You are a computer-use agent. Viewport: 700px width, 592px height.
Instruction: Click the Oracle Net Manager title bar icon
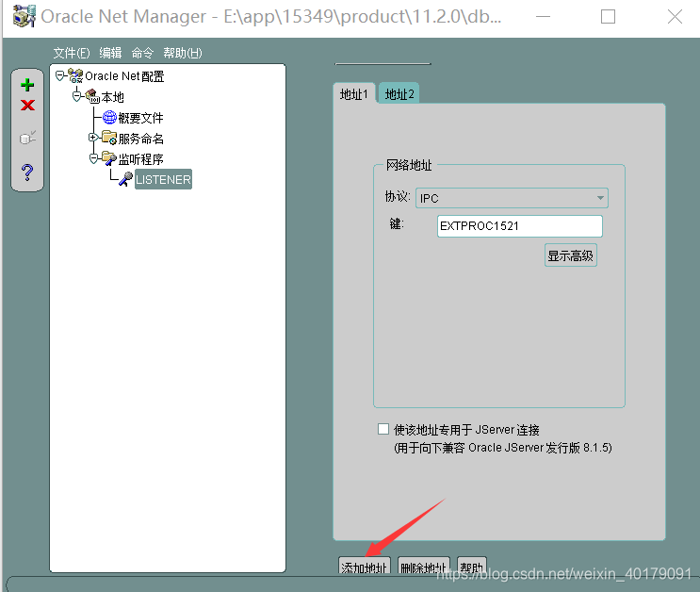coord(24,16)
